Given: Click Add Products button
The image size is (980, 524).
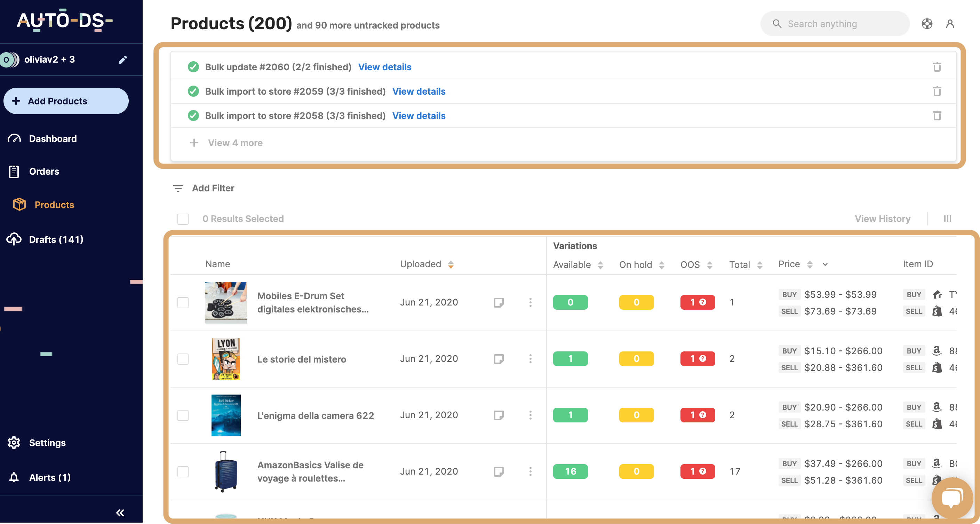Looking at the screenshot, I should point(66,101).
